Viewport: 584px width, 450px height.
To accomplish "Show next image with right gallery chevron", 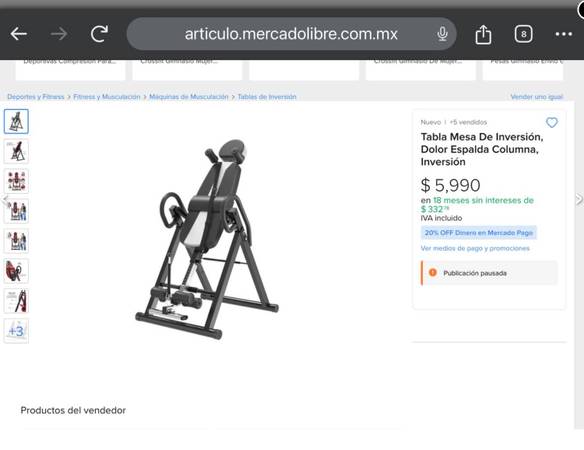I will pos(579,199).
